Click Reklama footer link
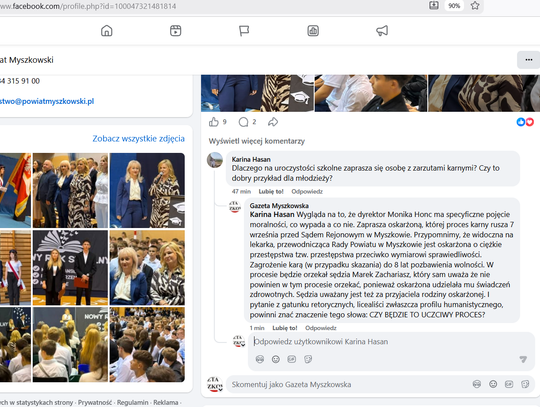 (166, 403)
